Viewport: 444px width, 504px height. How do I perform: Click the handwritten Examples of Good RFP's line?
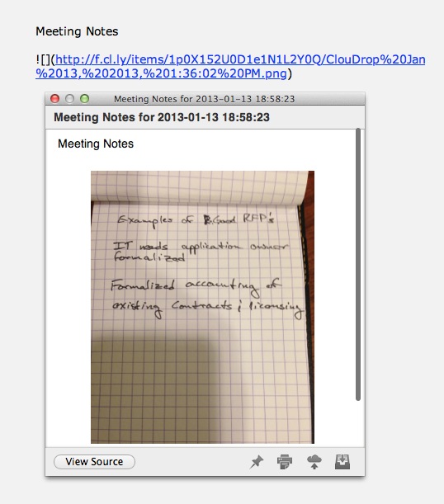[196, 220]
